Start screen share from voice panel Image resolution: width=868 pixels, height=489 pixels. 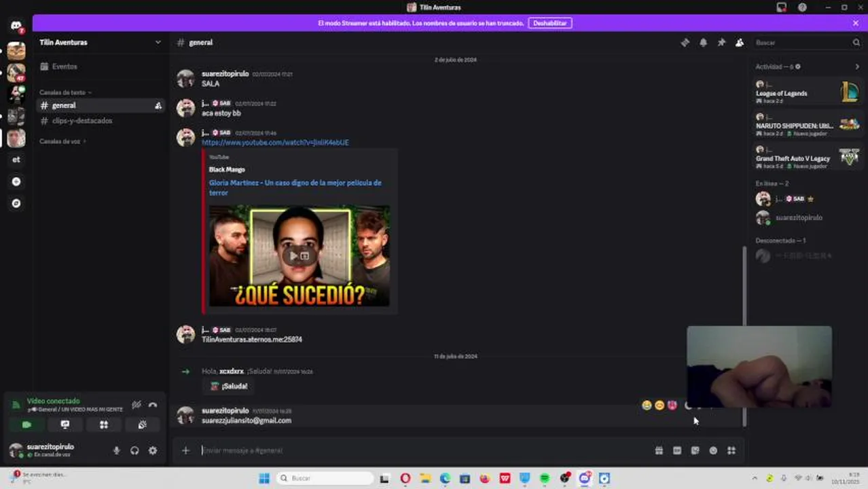[65, 424]
